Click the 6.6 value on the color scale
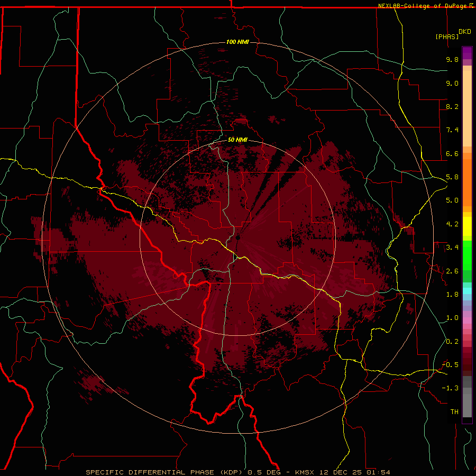The image size is (476, 476). (x=452, y=153)
